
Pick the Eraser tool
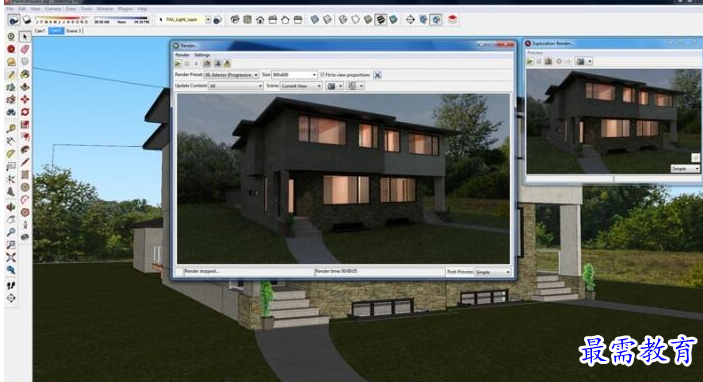click(x=25, y=49)
